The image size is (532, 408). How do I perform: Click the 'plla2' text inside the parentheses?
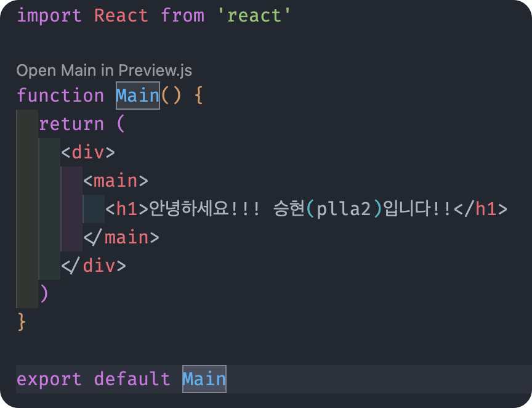point(344,210)
